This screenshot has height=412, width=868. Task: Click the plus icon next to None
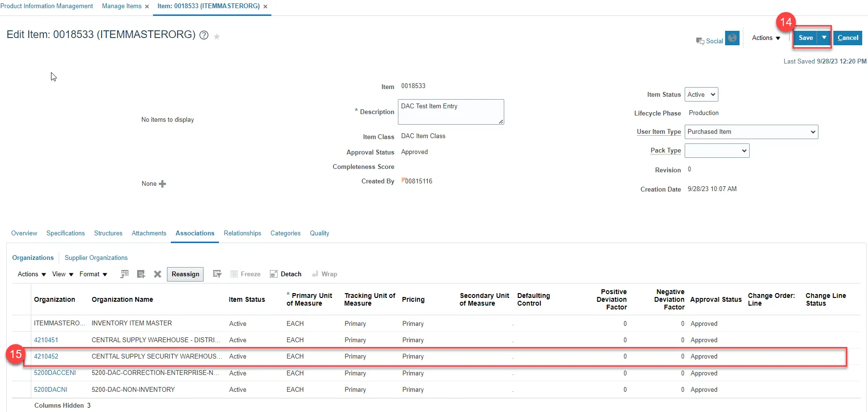163,184
